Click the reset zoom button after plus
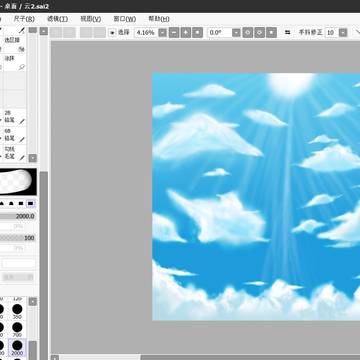 (x=198, y=32)
